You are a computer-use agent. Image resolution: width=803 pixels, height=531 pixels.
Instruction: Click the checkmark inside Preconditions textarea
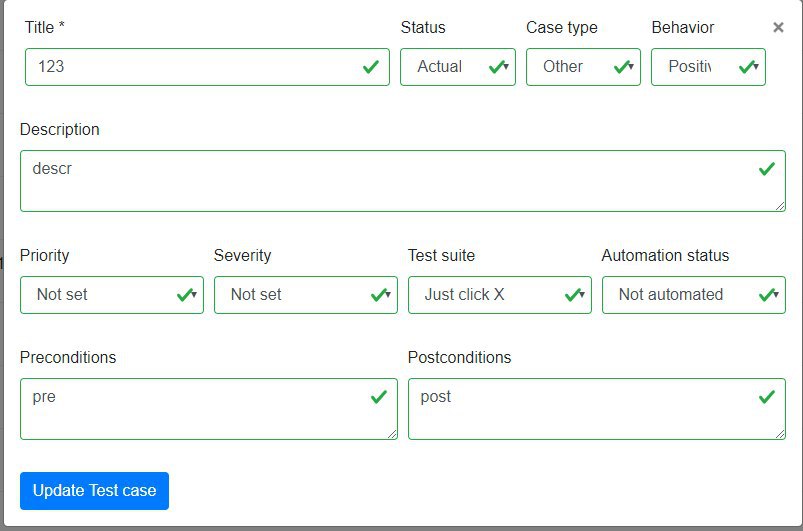(x=378, y=396)
